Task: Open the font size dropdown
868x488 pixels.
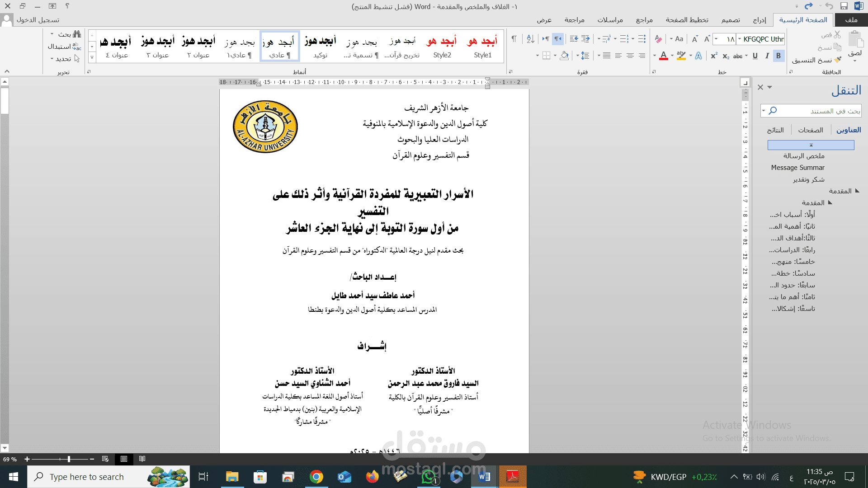Action: [717, 39]
